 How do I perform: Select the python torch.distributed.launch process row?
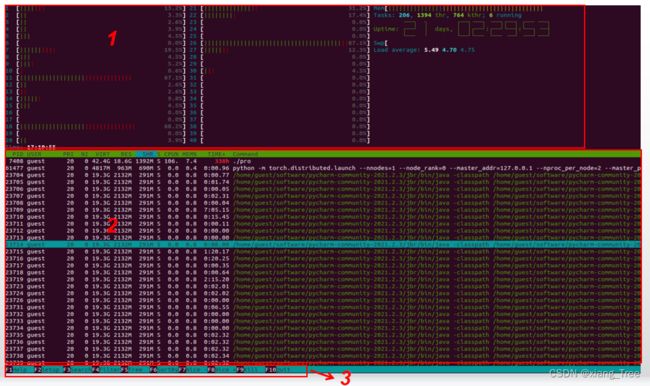323,168
